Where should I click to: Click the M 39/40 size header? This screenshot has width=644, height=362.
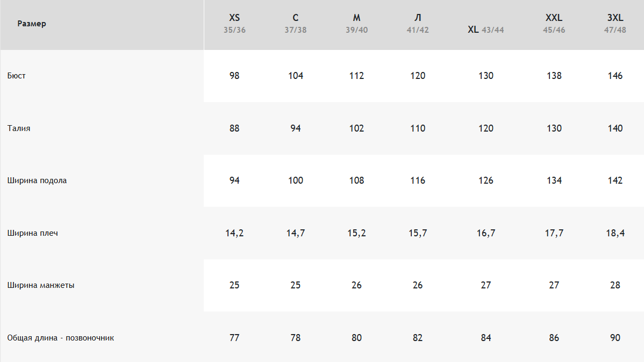[356, 24]
